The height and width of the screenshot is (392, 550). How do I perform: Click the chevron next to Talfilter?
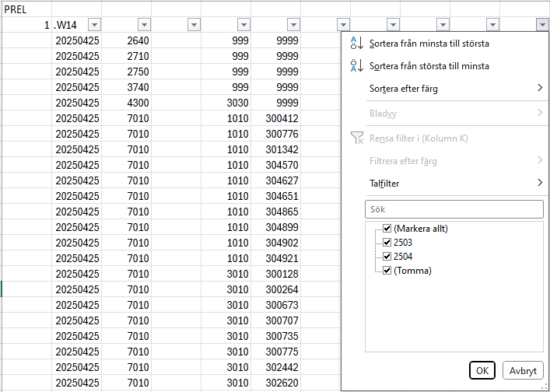539,184
